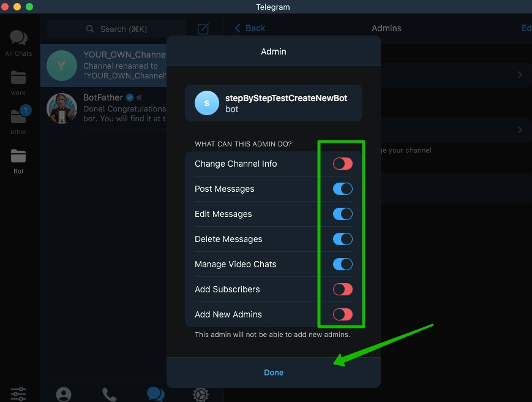Open the Calls phone icon

pyautogui.click(x=109, y=395)
